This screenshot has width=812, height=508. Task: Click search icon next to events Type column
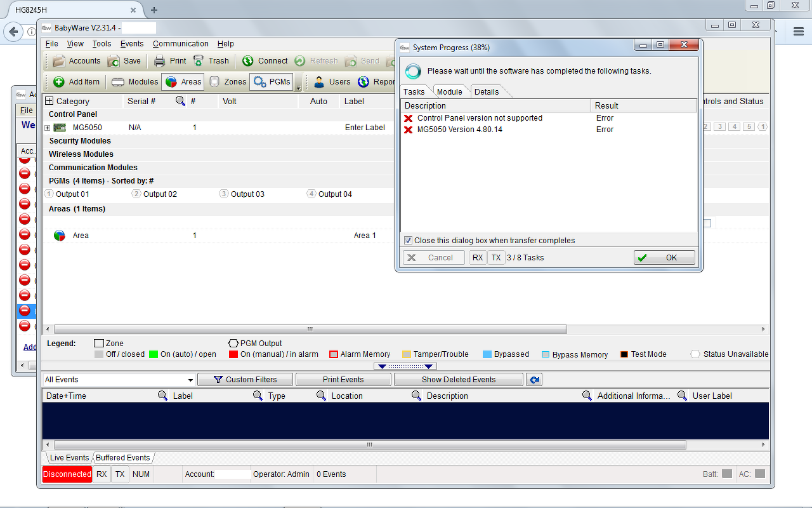322,396
